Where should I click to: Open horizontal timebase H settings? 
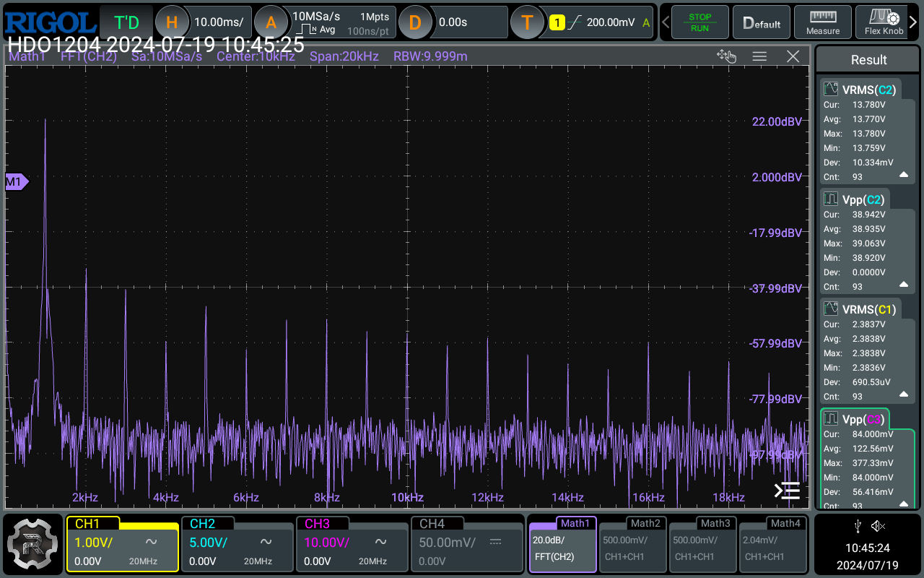(x=171, y=22)
